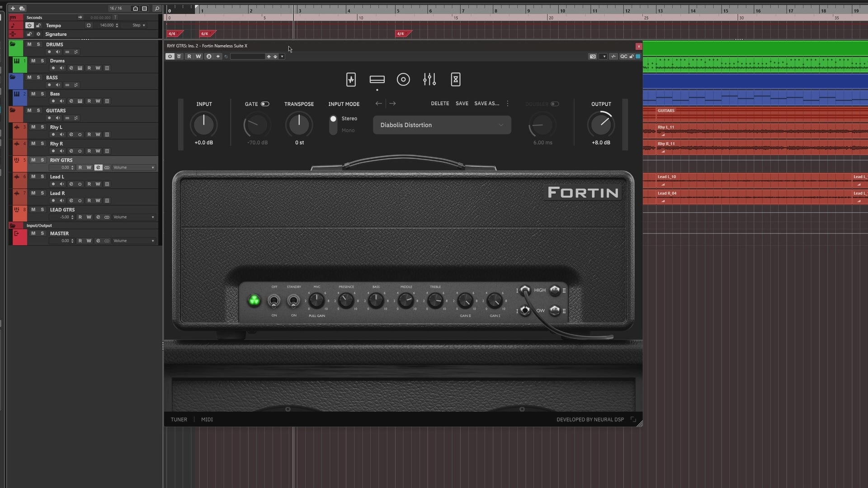868x488 pixels.
Task: Open the plugin preset browser dropdown arrow
Action: tap(282, 56)
